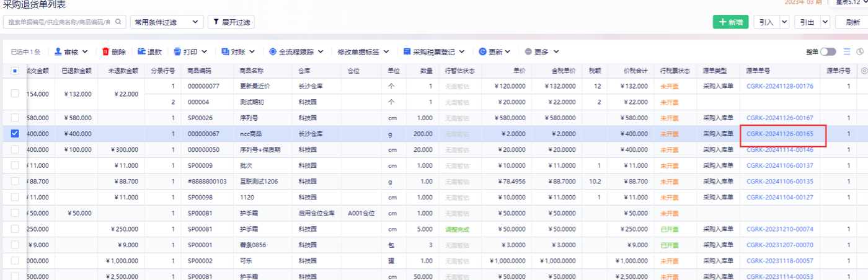Switch to the list view icon beside 整单 toggle
The image size is (868, 280).
847,52
